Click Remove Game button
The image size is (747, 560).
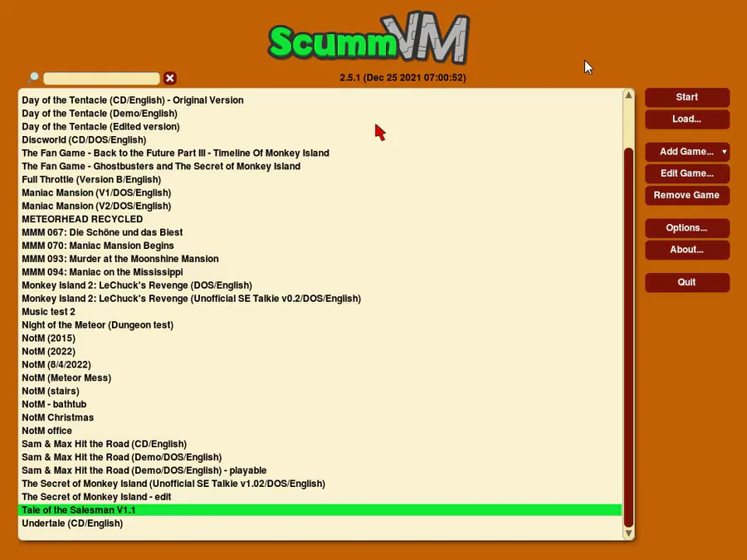click(x=687, y=195)
